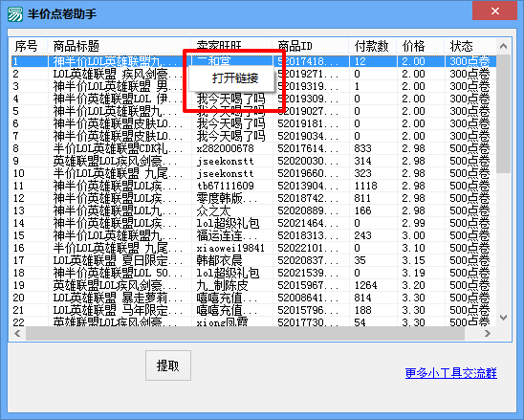Click the vertical scrollbar down arrow
Screen dimensions: 524x420
tap(503, 317)
